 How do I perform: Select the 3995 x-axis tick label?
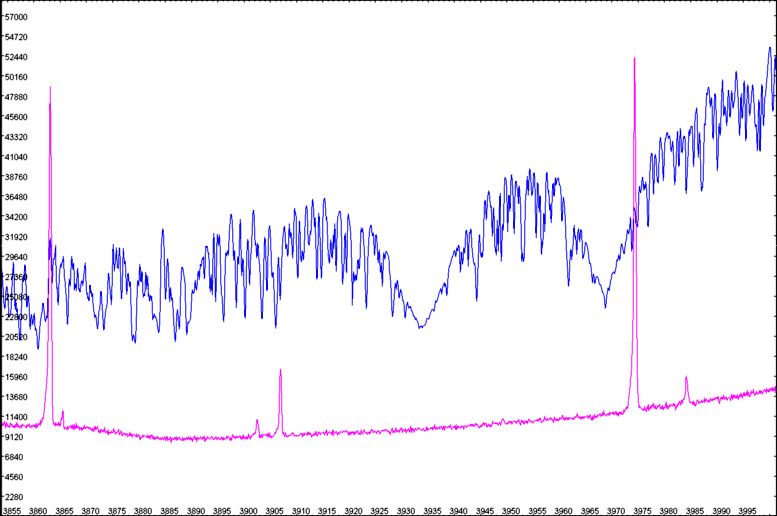click(x=746, y=509)
